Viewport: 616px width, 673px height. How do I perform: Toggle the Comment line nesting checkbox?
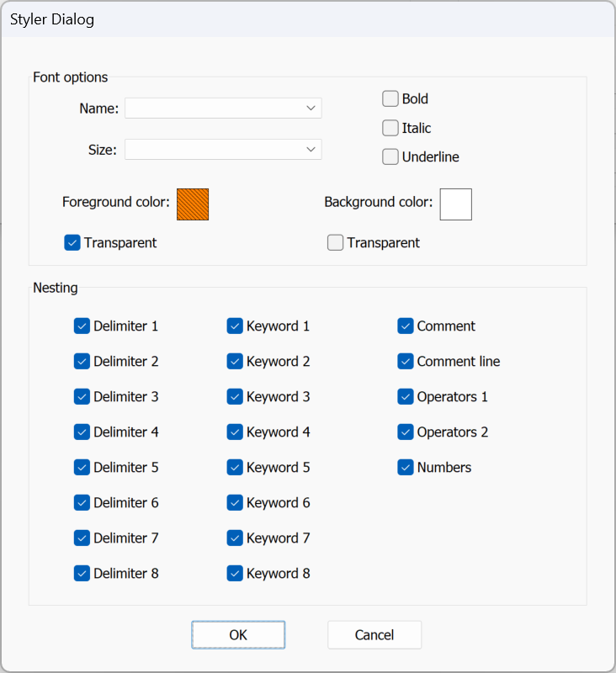(406, 361)
